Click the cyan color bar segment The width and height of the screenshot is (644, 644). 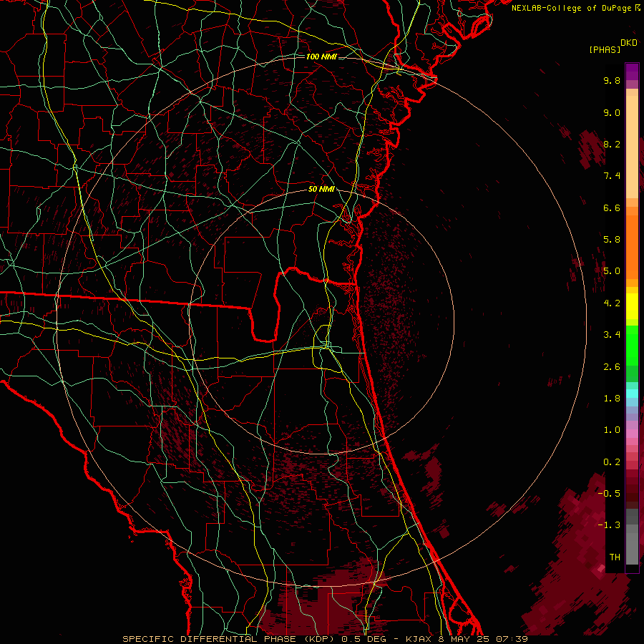pyautogui.click(x=632, y=394)
